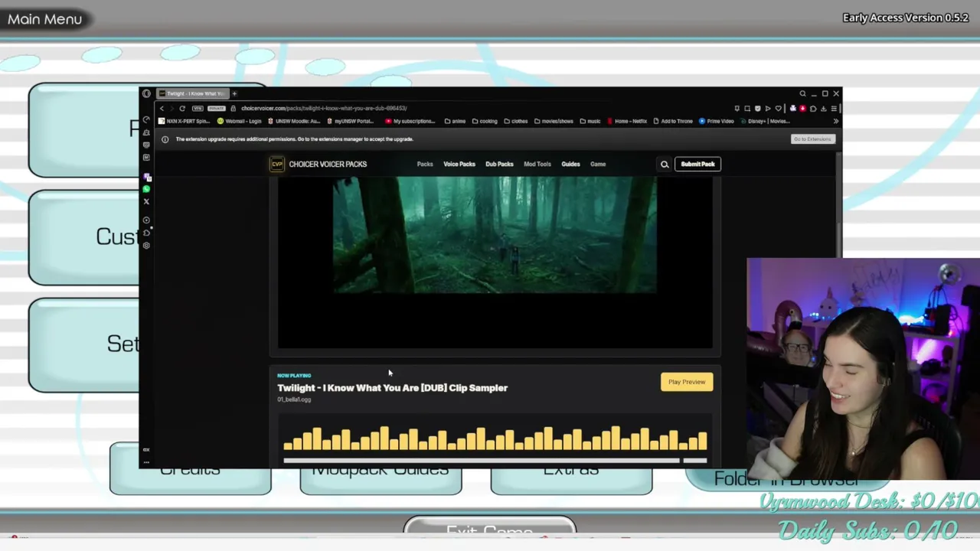Open the myUNSW Portal bookmark
Image resolution: width=980 pixels, height=551 pixels.
coord(351,121)
